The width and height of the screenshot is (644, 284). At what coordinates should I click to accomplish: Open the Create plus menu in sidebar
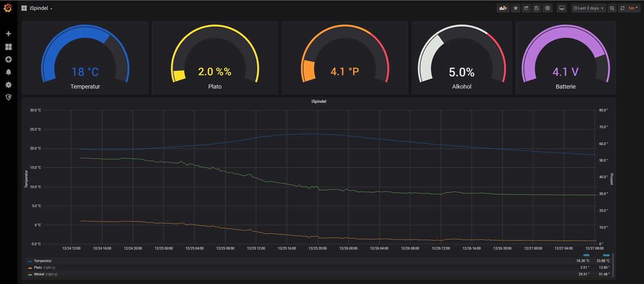coord(8,34)
